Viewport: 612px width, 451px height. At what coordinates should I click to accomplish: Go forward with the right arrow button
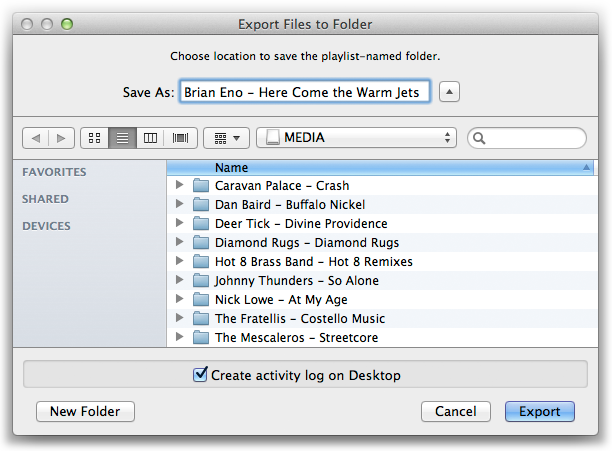tap(61, 138)
